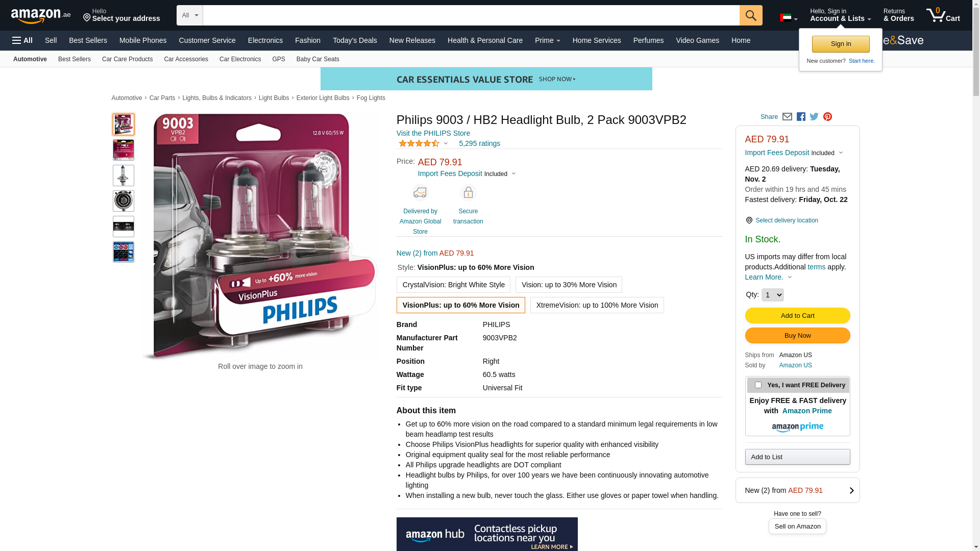Open the search category All dropdown

(x=190, y=15)
